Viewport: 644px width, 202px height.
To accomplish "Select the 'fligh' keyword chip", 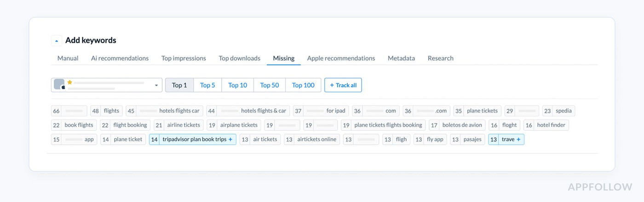I will [397, 139].
